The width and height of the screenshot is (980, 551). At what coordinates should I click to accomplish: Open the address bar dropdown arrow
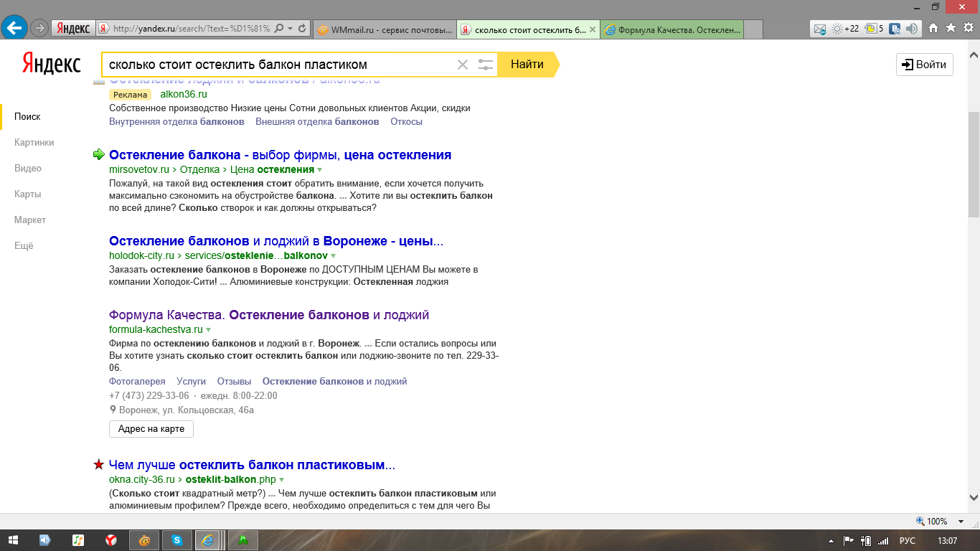pos(290,29)
